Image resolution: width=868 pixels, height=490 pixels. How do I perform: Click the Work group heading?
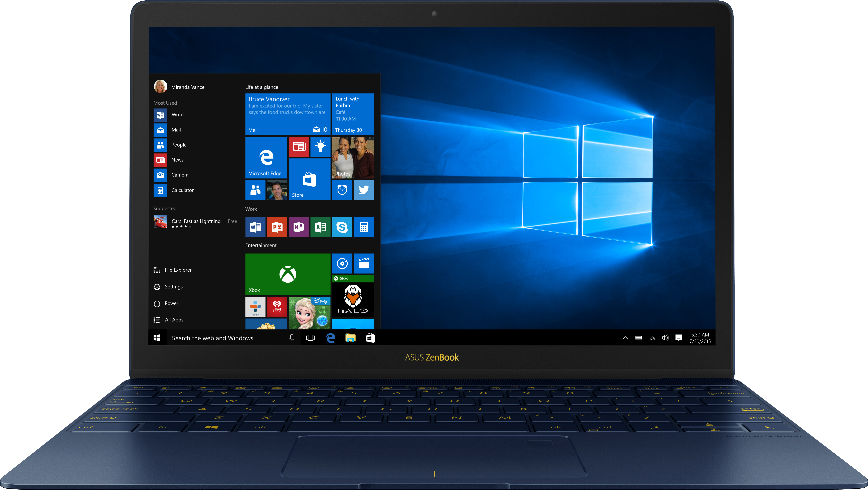(251, 209)
